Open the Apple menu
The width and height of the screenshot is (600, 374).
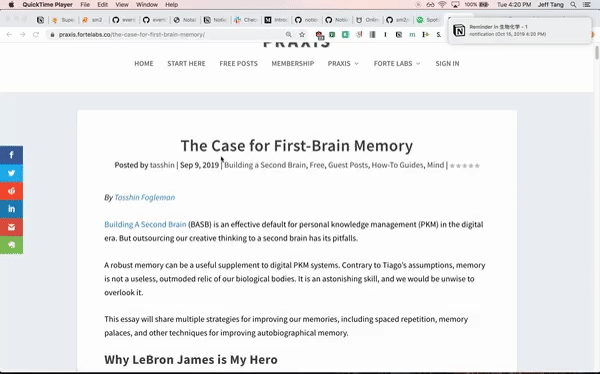11,5
